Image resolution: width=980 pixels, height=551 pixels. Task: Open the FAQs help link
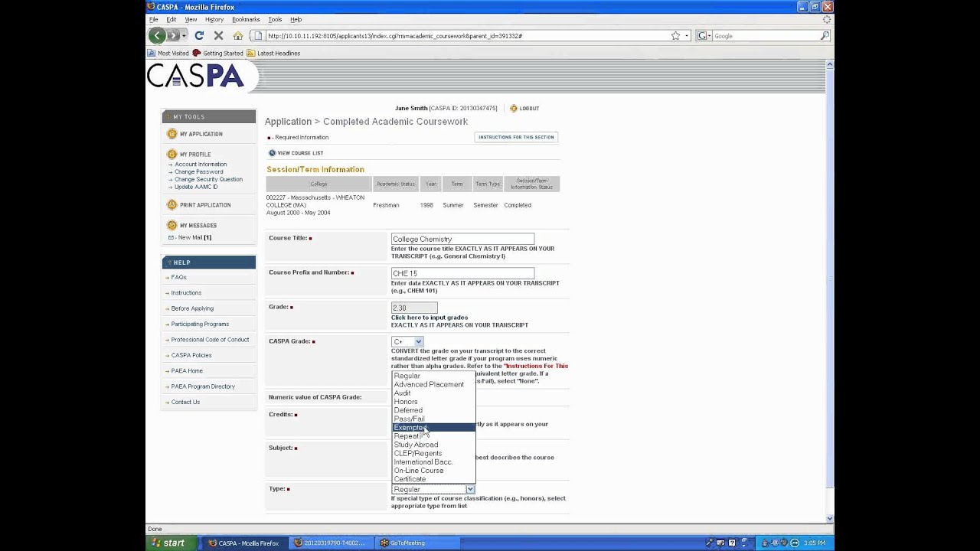179,277
